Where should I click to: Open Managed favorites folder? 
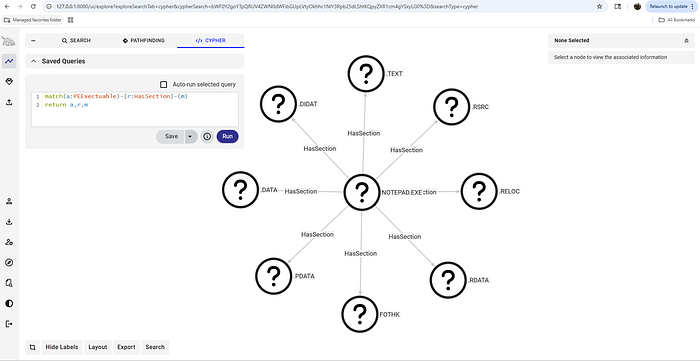pos(33,20)
